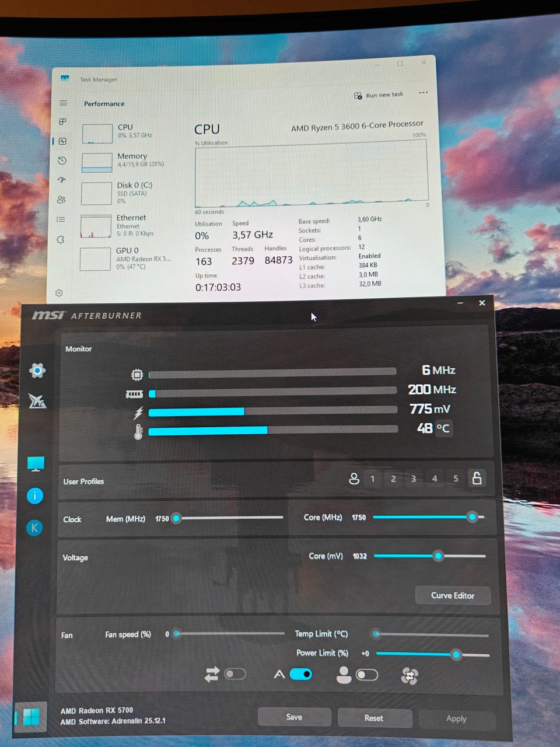Click the Up time value '0:17:03:03'

tap(218, 287)
